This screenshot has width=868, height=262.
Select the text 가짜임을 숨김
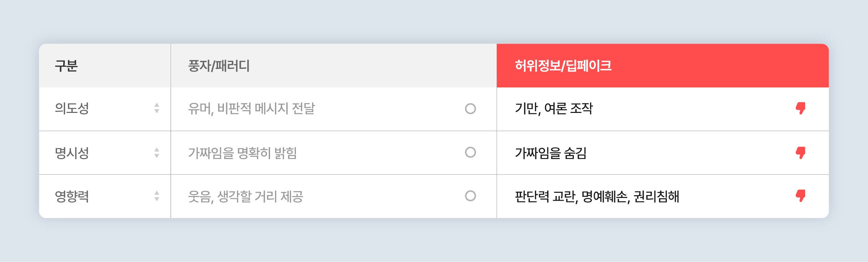[551, 153]
